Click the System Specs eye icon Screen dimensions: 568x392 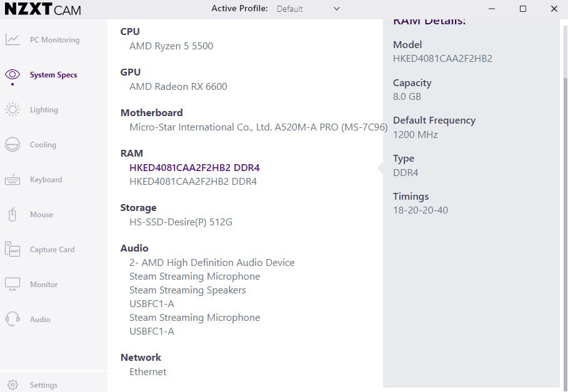pyautogui.click(x=12, y=75)
